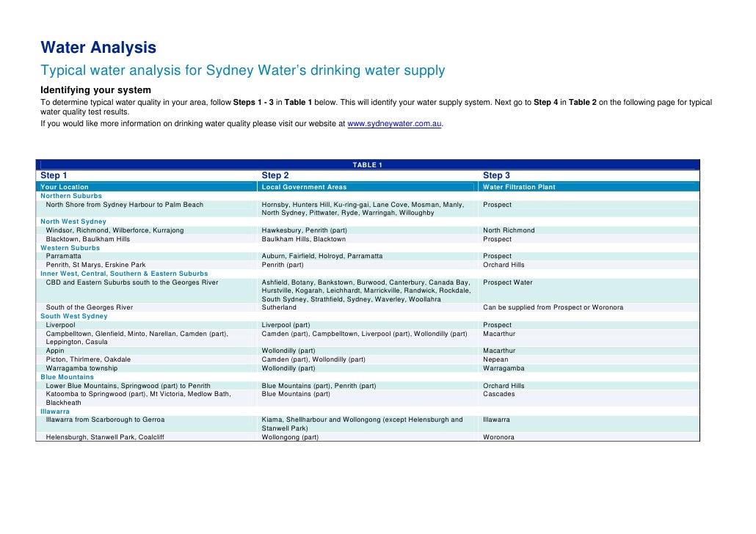This screenshot has width=756, height=534.
Task: Select the 'Illawarra' section label
Action: point(55,412)
